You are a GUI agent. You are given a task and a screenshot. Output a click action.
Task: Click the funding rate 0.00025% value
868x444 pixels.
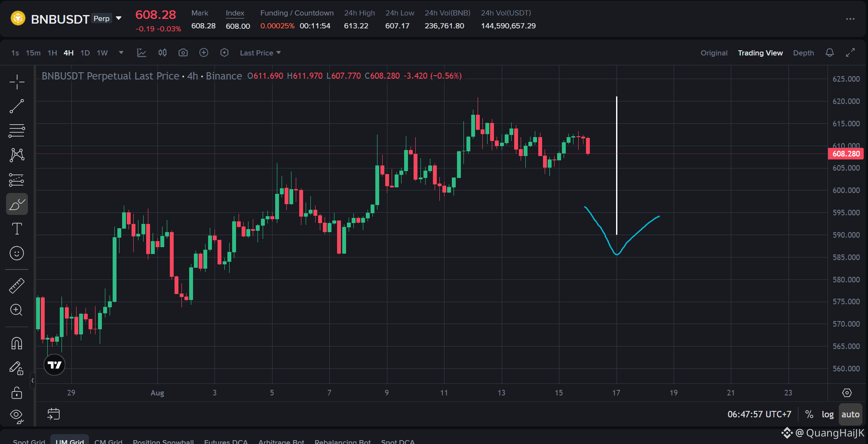(x=277, y=26)
